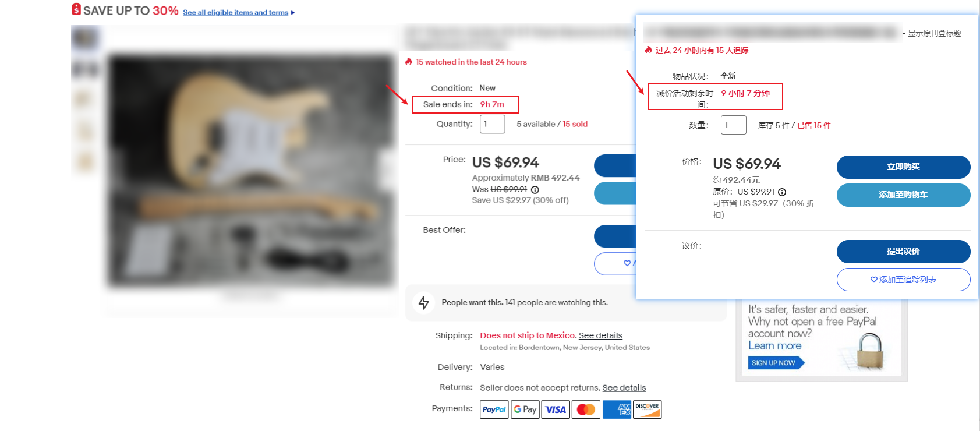Click the 数量 quantity input box
The width and height of the screenshot is (980, 431).
(734, 125)
